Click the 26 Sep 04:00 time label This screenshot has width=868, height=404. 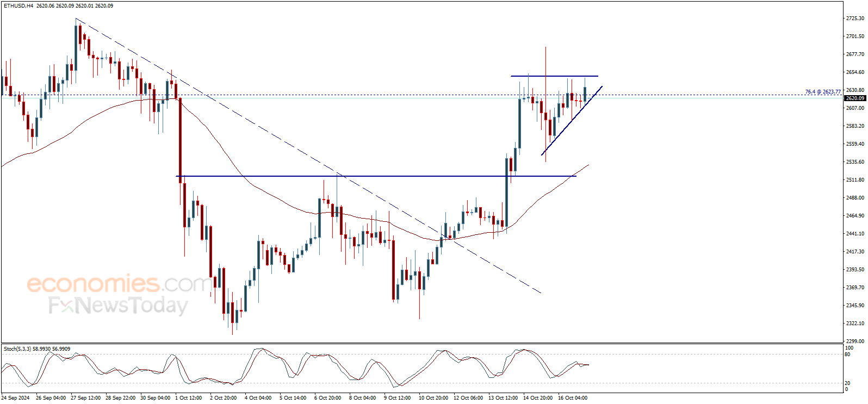tap(51, 398)
